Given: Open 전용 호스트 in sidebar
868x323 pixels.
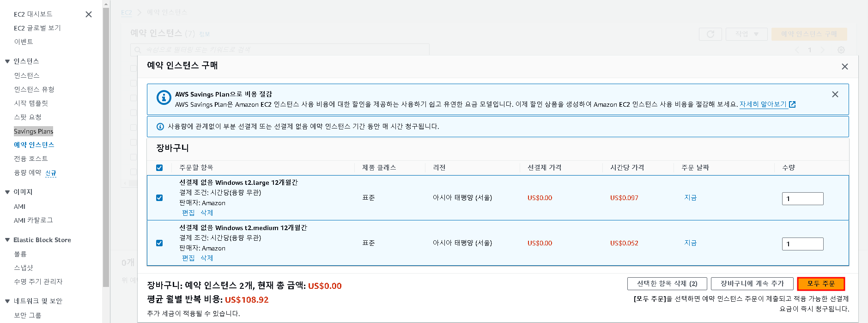Looking at the screenshot, I should click(x=31, y=159).
